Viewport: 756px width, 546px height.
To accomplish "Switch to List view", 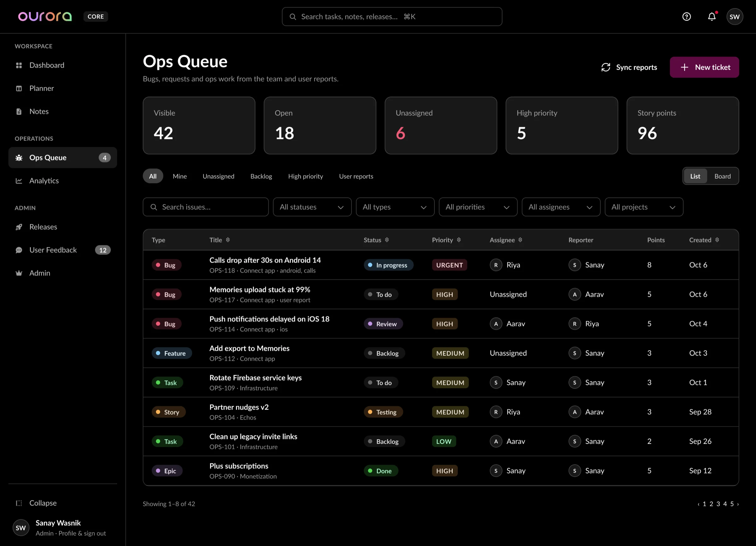I will click(x=695, y=176).
